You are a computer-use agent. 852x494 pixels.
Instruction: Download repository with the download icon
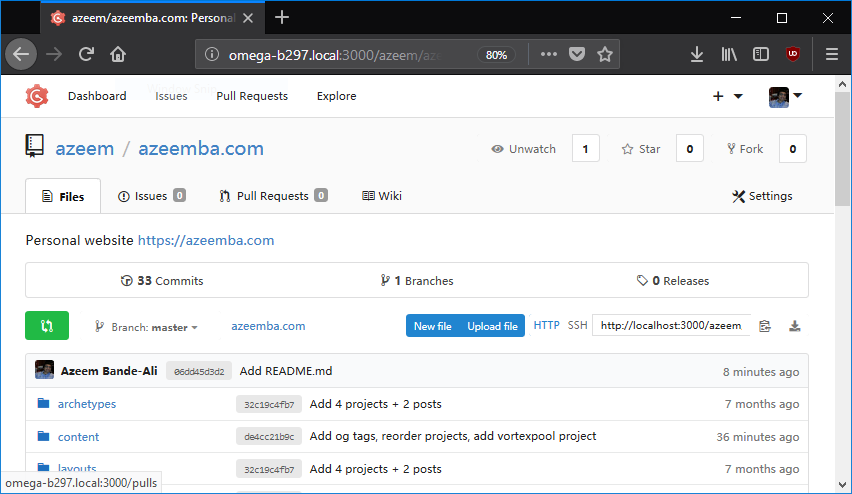[794, 326]
